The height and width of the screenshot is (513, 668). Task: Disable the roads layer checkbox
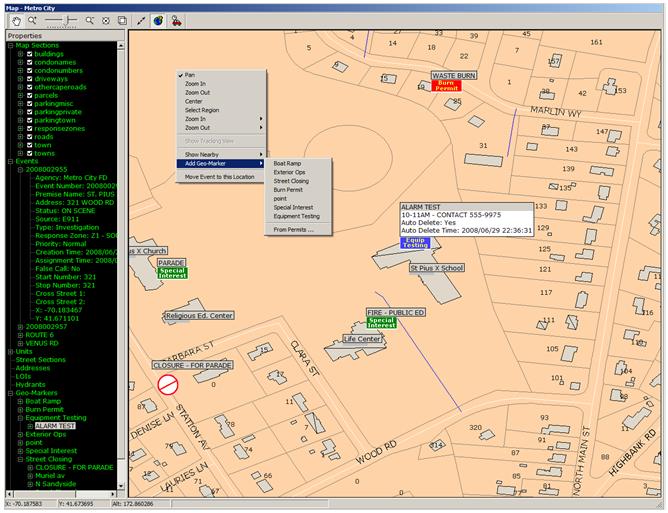click(x=29, y=136)
